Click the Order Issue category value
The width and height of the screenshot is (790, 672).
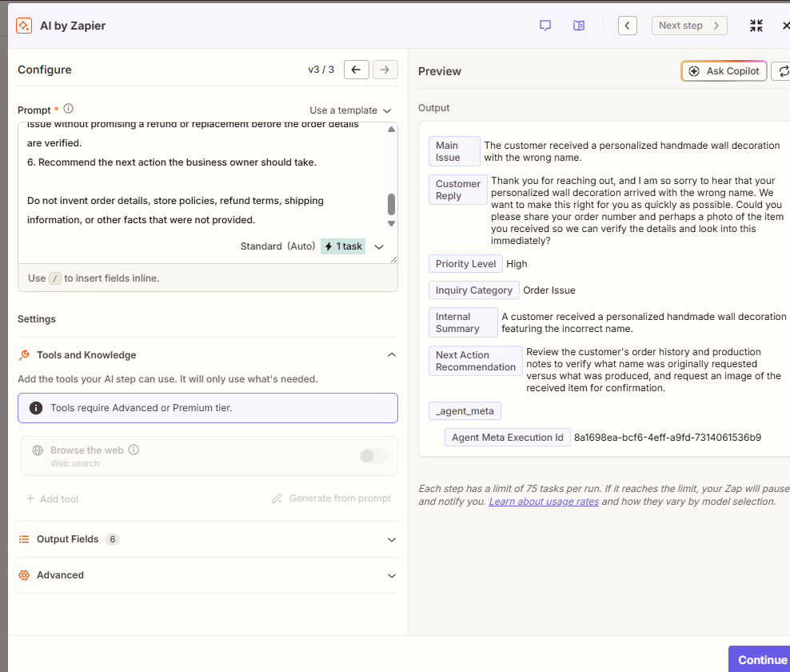coord(549,290)
